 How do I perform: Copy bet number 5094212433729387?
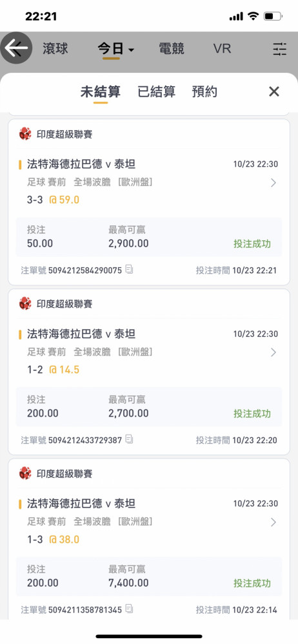click(x=129, y=439)
